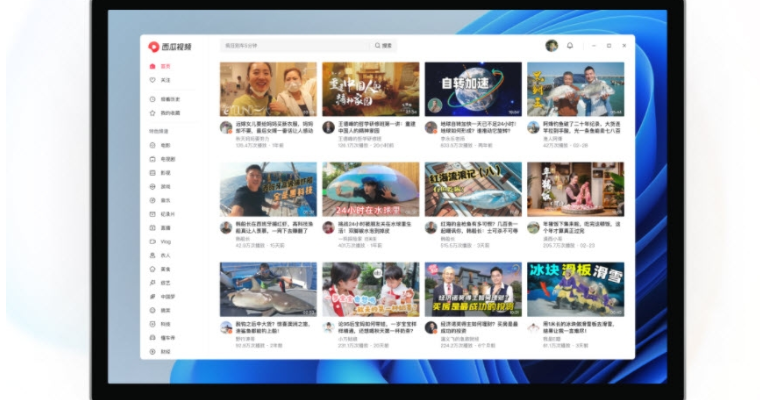Open channel avatar beside 经济诺奖得主 title

[x=431, y=328]
